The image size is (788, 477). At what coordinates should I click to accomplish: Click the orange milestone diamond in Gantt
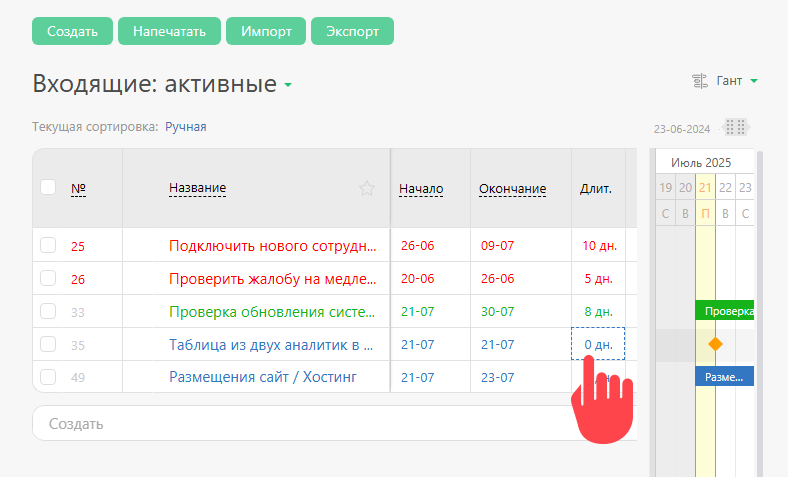coord(715,344)
